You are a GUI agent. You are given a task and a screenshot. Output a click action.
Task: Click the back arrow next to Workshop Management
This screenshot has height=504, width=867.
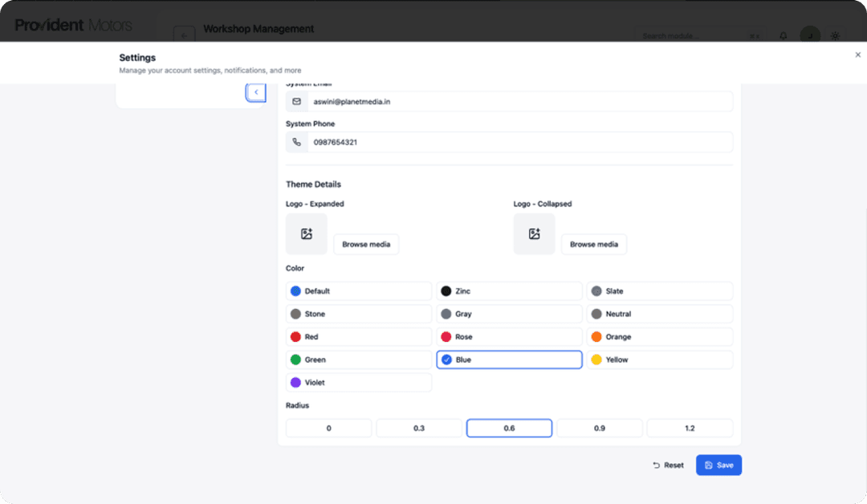pyautogui.click(x=185, y=35)
